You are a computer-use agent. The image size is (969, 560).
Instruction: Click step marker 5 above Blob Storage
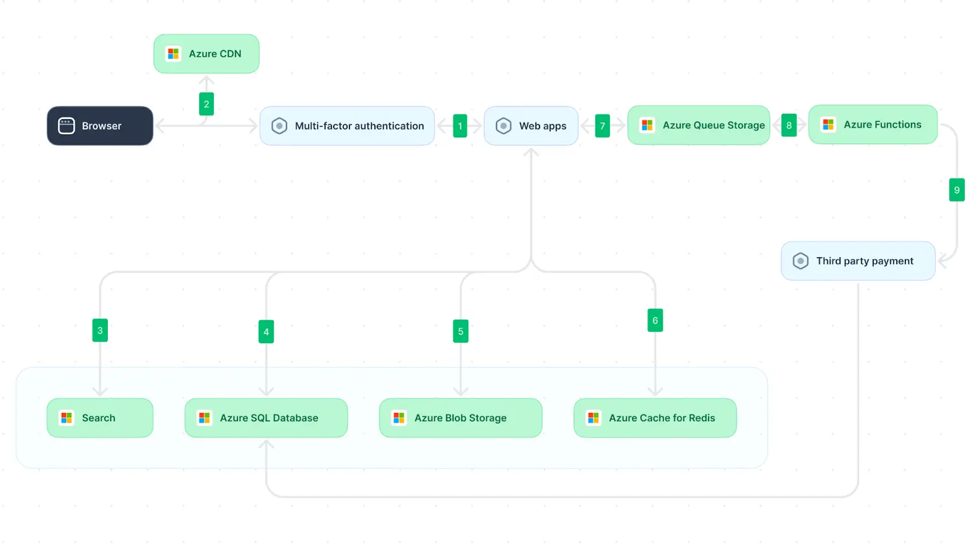tap(460, 331)
